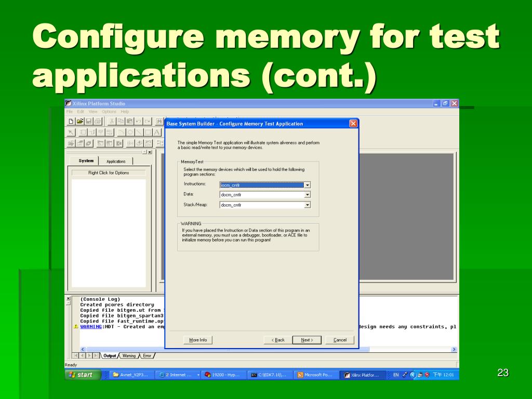Screen dimensions: 532x399
Task: Click the More Info button
Action: click(198, 340)
